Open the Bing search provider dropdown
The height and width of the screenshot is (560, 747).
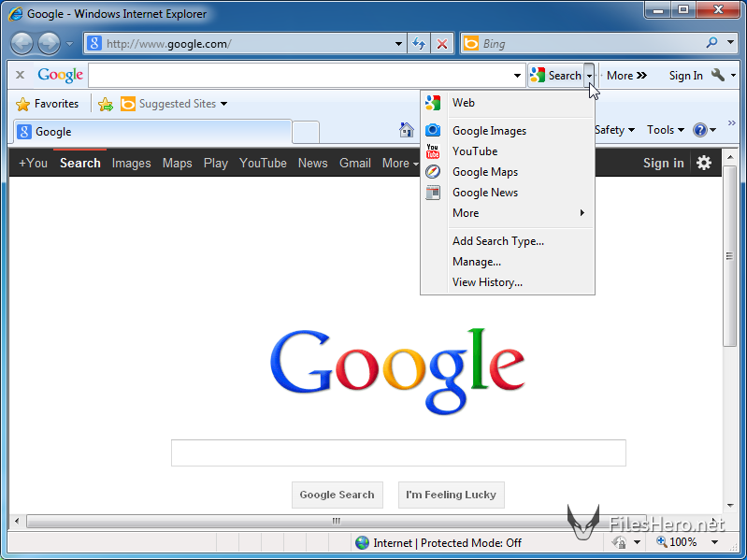[731, 42]
